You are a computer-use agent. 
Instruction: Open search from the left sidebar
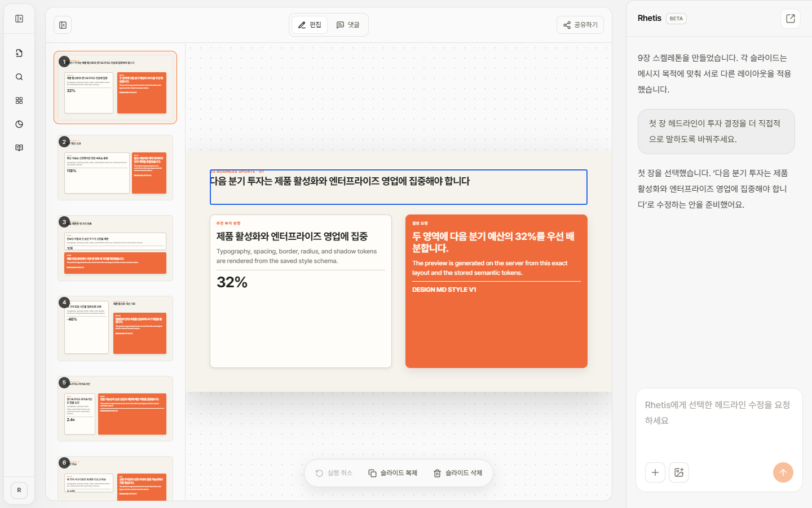(19, 77)
